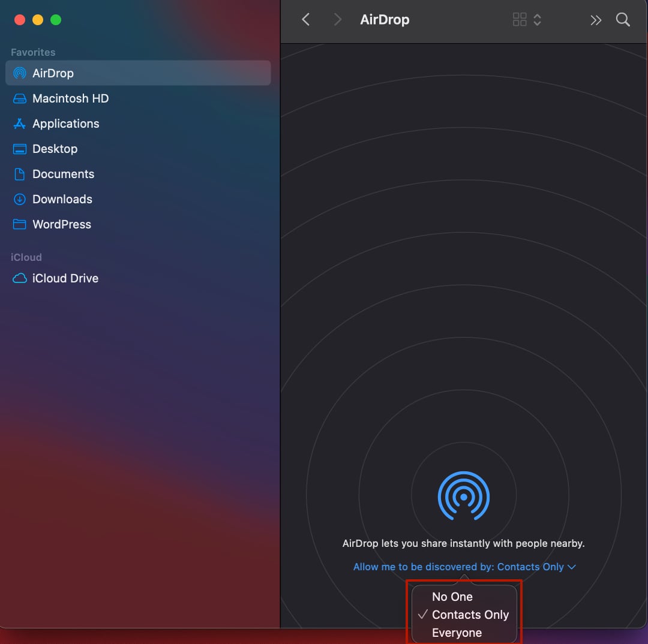648x644 pixels.
Task: Open the Downloads folder
Action: (62, 198)
